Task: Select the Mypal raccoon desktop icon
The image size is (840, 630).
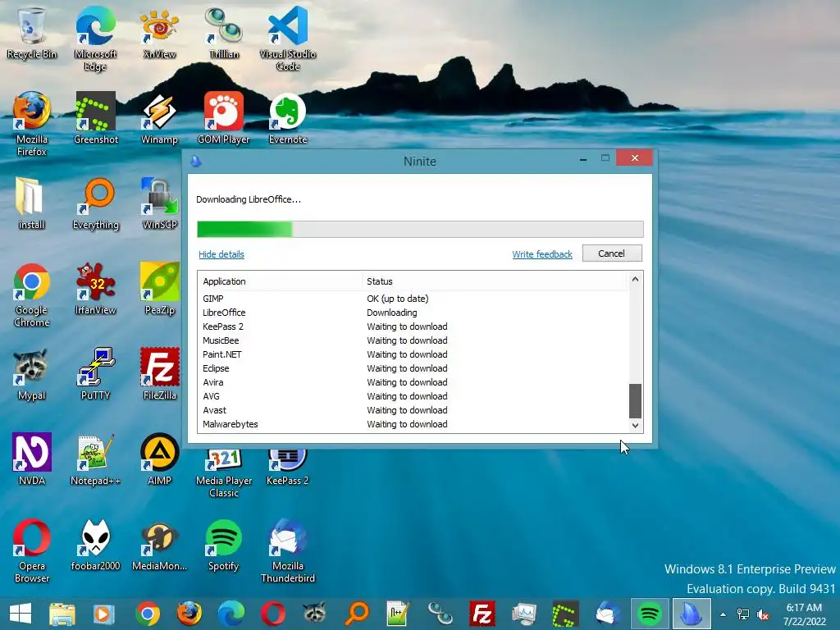Action: [x=32, y=374]
